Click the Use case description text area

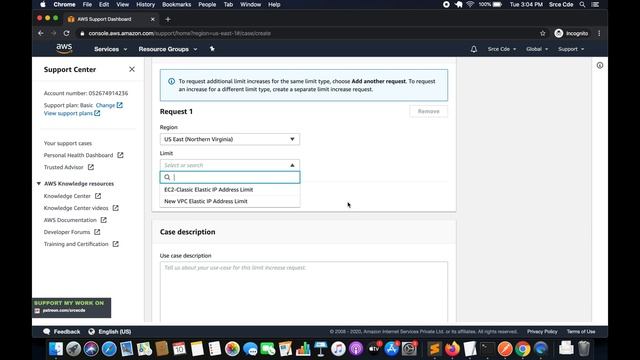[x=304, y=291]
